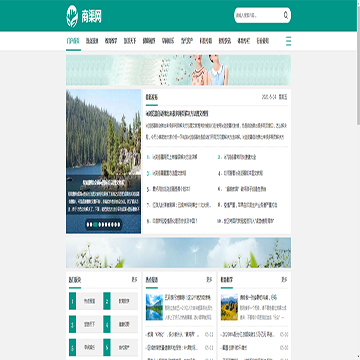360x360 pixels.
Task: Open category tile numbered 4
Action: [120, 324]
